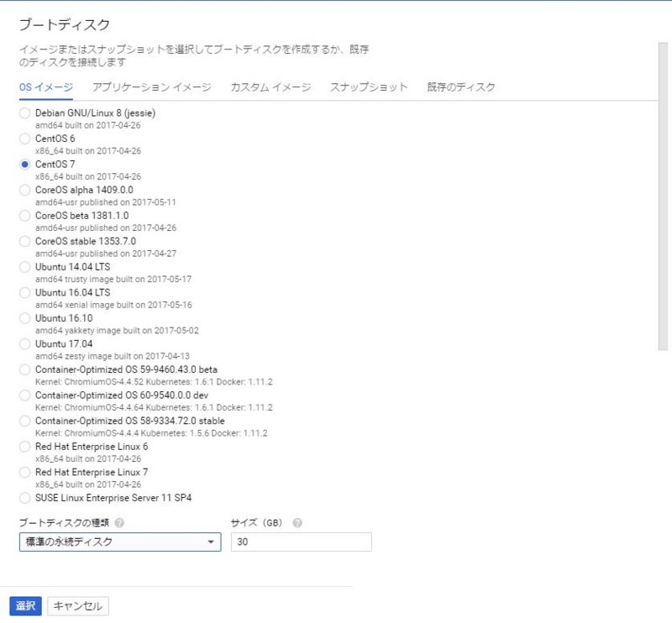Click the キャンセル button

(78, 606)
